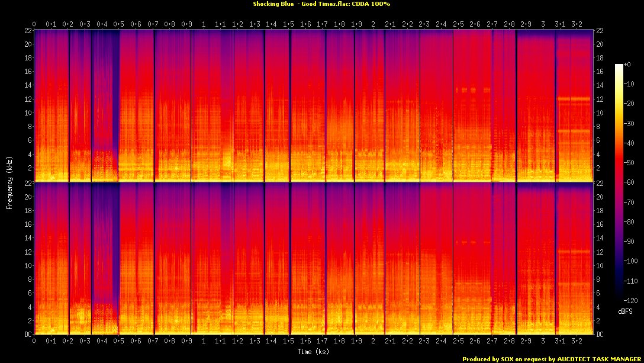The height and width of the screenshot is (363, 644).
Task: Click the '2·5' marker on the bottom time axis
Action: 458,341
